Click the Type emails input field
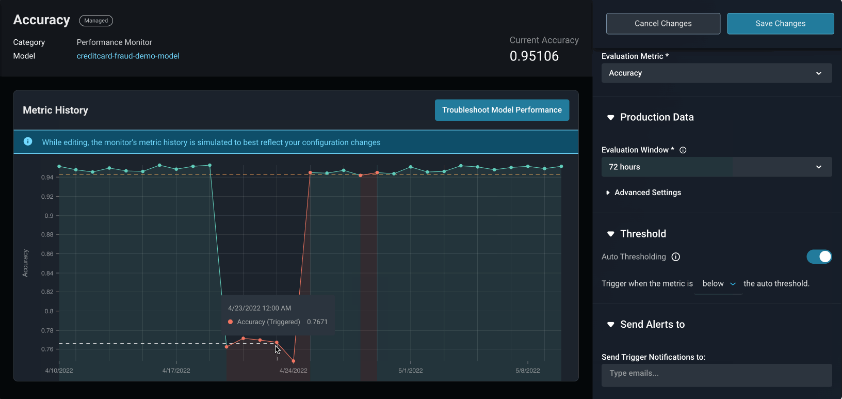Screen dimensions: 842x399 (x=716, y=375)
